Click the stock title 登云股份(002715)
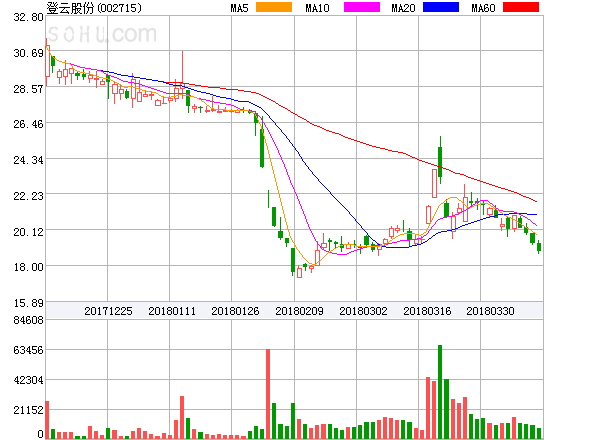This screenshot has height=440, width=600. 94,8
